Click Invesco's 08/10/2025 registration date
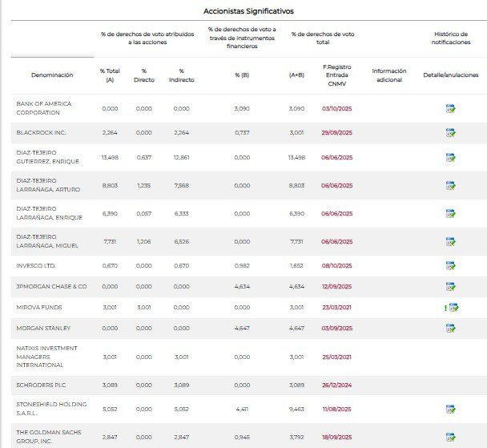 [x=337, y=265]
